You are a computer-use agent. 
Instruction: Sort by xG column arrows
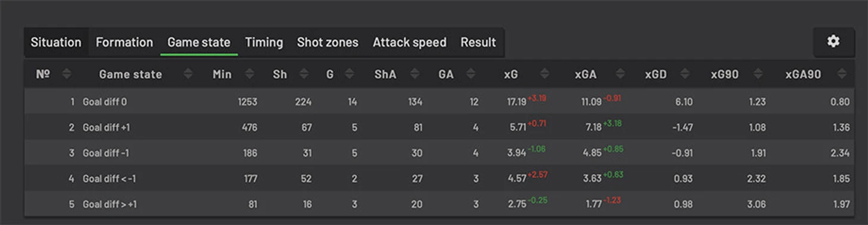[545, 74]
